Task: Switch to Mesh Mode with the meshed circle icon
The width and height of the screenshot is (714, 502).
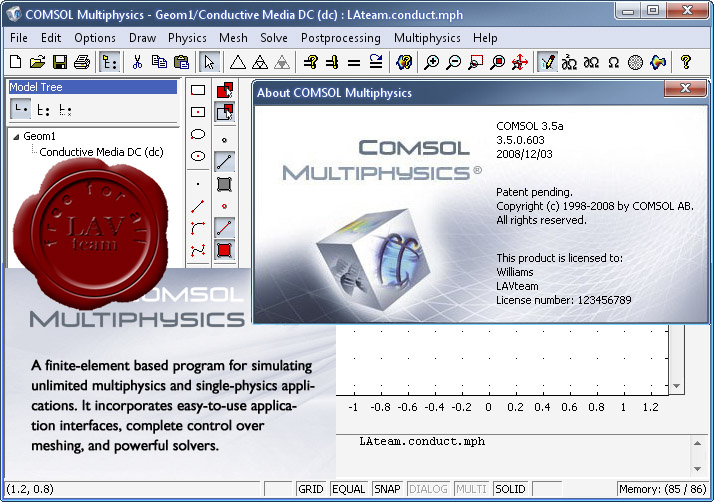Action: [x=635, y=62]
